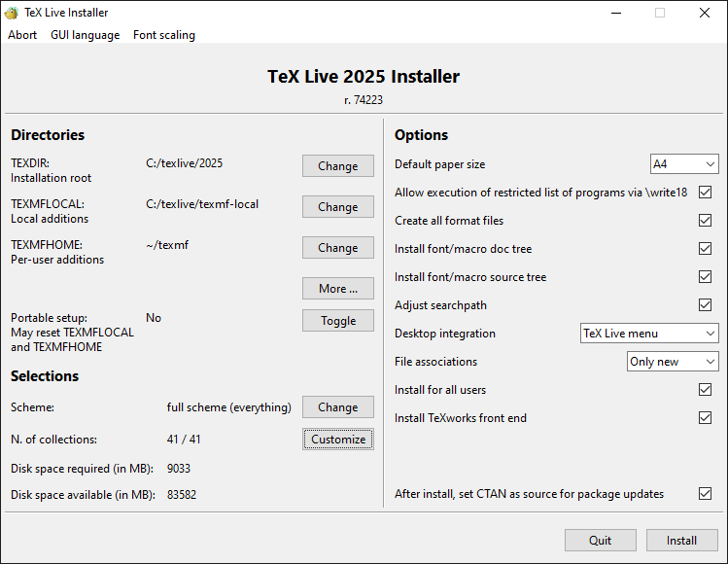Click the TeX Live Installer title bar icon

(x=12, y=13)
